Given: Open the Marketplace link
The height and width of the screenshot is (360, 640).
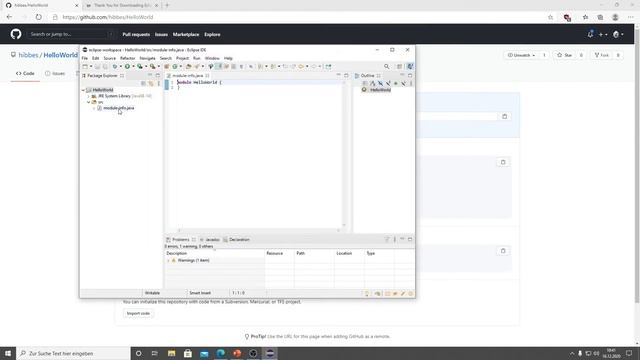Looking at the screenshot, I should coord(186,34).
